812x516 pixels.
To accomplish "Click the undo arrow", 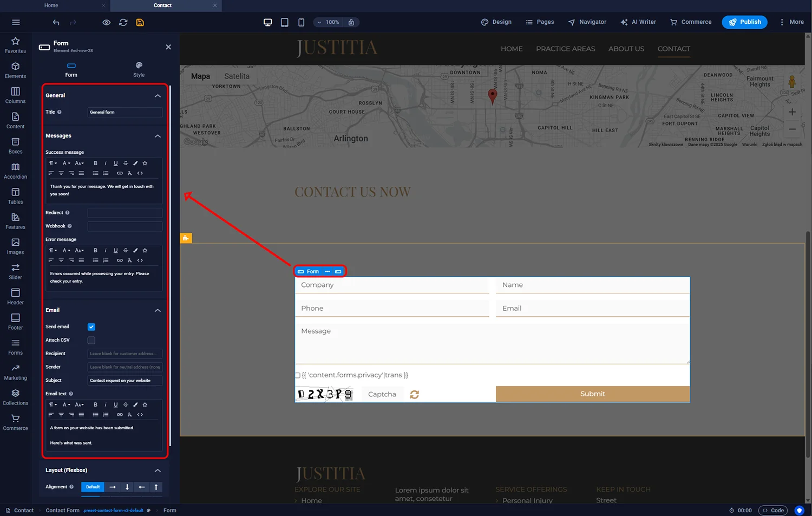I will 56,22.
